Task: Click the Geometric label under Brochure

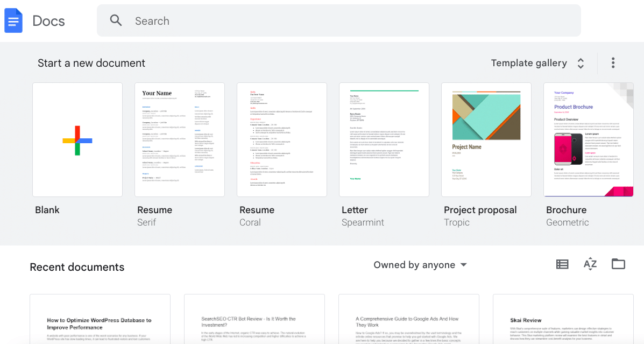Action: point(567,222)
